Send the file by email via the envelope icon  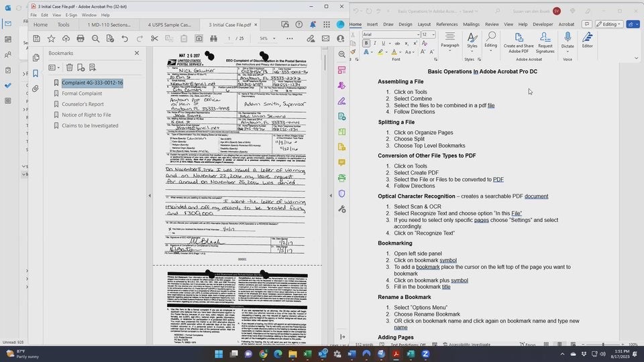pyautogui.click(x=326, y=39)
